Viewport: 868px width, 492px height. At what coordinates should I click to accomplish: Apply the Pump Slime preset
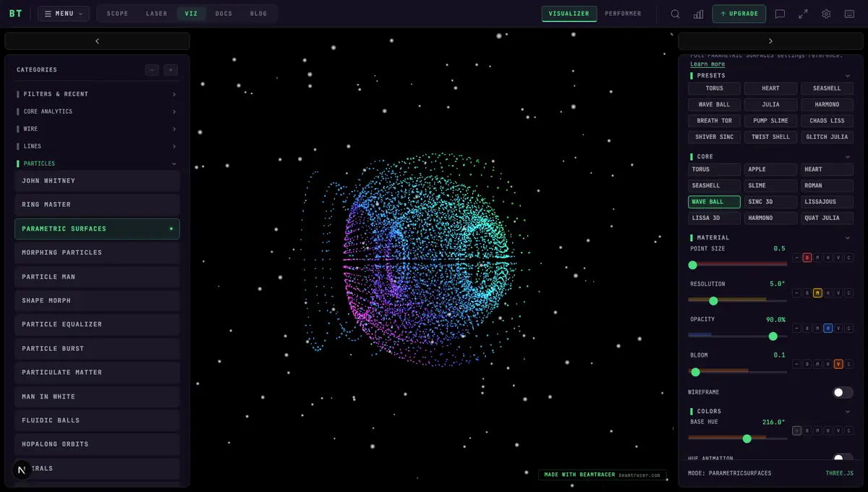tap(770, 121)
